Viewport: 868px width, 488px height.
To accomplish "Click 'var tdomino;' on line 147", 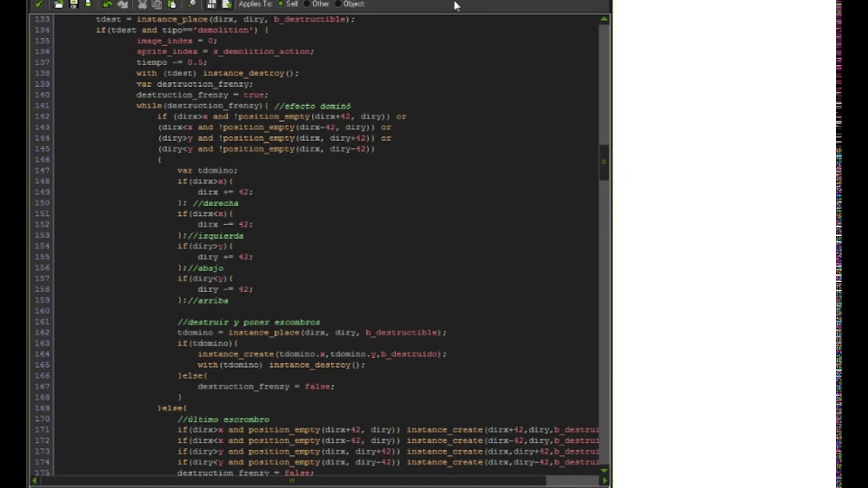I will (208, 170).
